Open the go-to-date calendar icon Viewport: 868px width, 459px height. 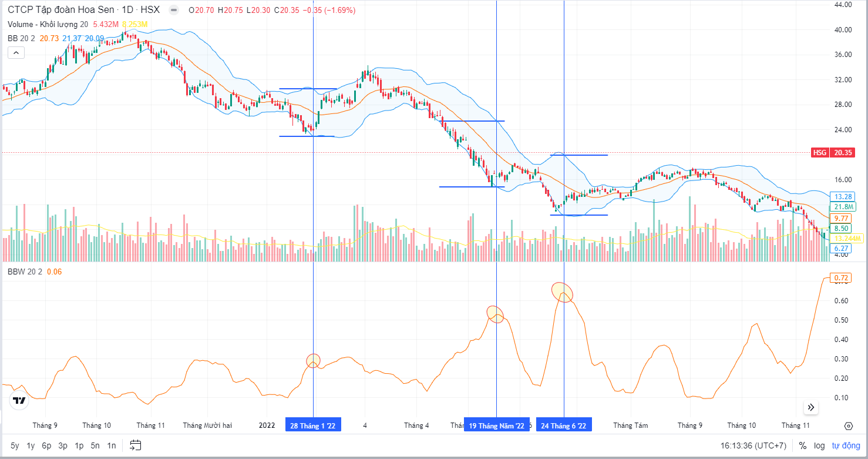tap(136, 445)
